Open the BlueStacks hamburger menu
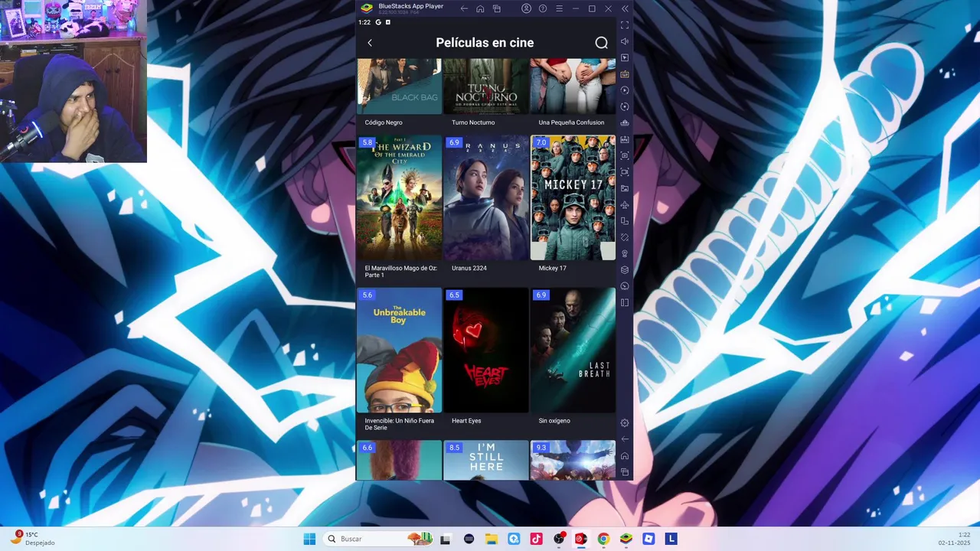Image resolution: width=980 pixels, height=551 pixels. (x=559, y=8)
